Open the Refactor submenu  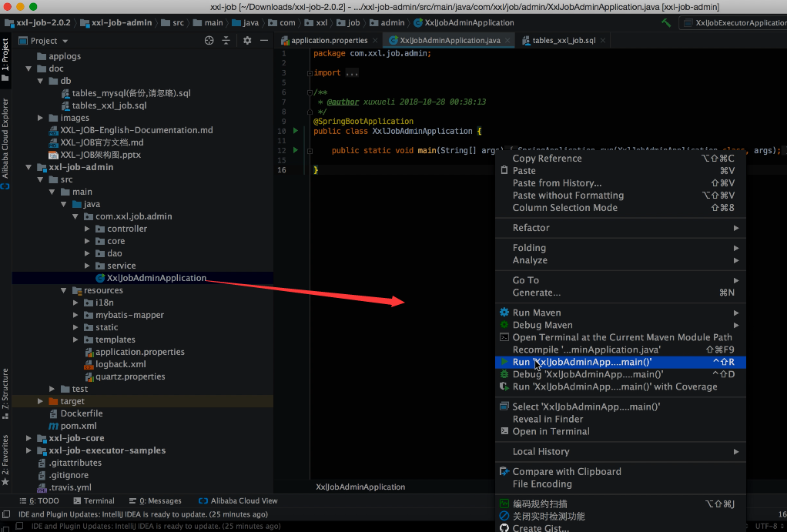(621, 228)
